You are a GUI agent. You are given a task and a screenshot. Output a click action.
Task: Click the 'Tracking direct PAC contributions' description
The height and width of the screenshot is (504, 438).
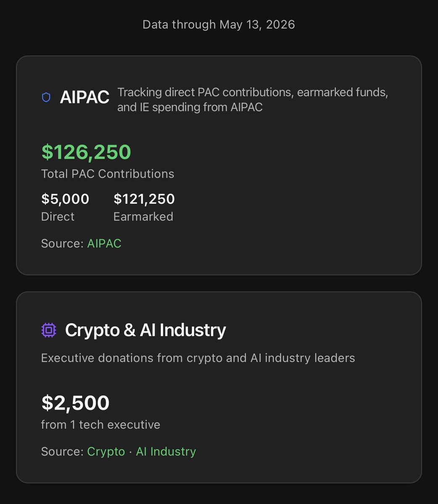[x=253, y=100]
